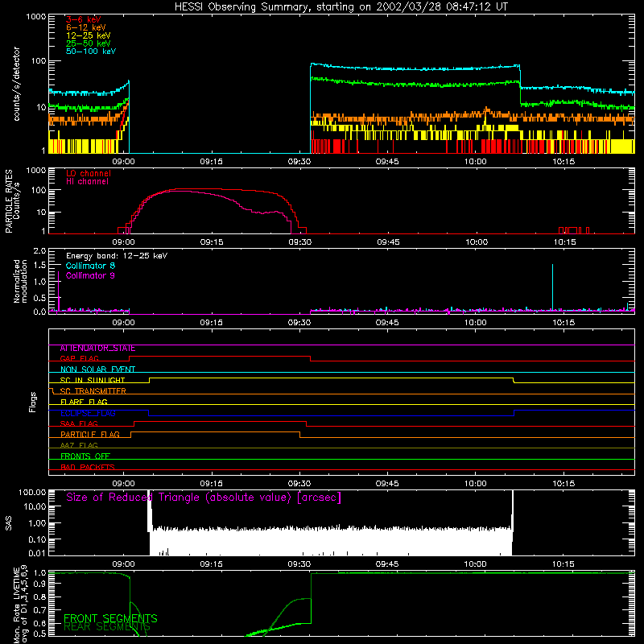Click the Size of Reduced Triangle title
This screenshot has width=644, height=644.
pos(204,497)
